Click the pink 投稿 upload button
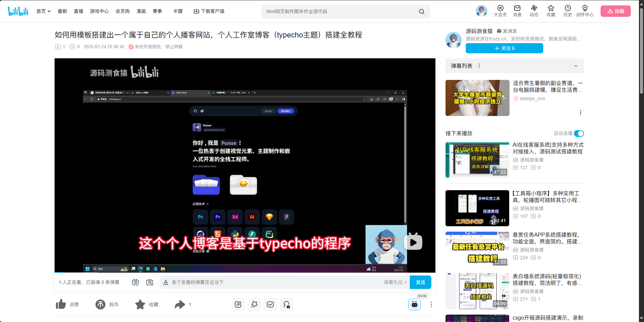 pyautogui.click(x=616, y=11)
